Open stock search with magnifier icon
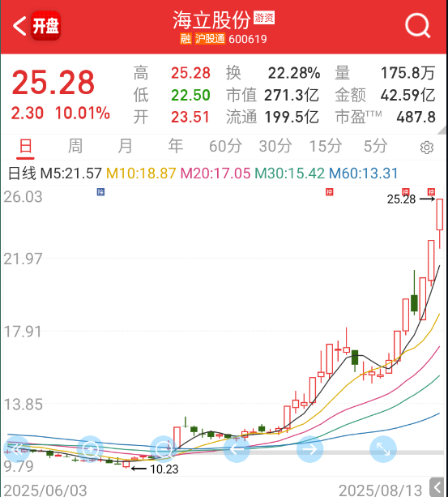 [x=417, y=25]
